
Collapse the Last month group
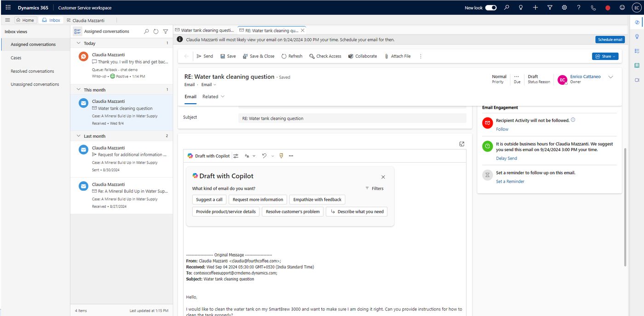point(78,136)
